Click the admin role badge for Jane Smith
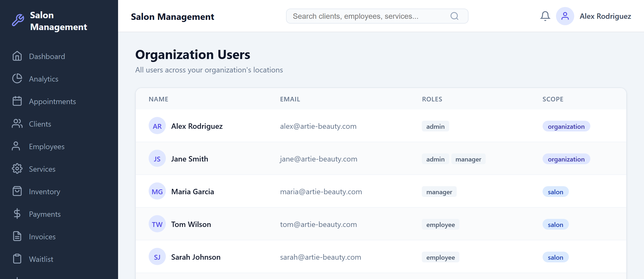The image size is (644, 279). point(435,159)
